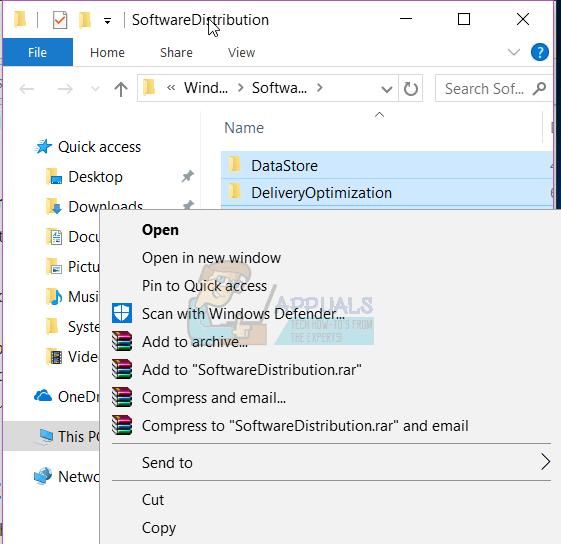Click the DataStore folder icon
The height and width of the screenshot is (544, 561).
[235, 164]
